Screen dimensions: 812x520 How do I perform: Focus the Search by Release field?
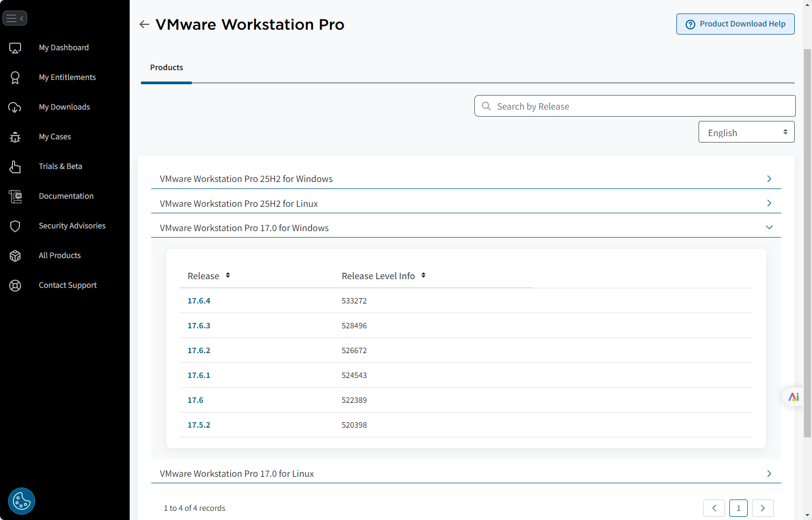click(x=635, y=106)
